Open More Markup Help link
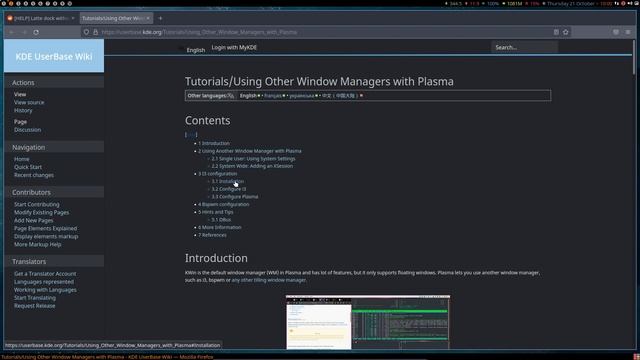 (38, 244)
